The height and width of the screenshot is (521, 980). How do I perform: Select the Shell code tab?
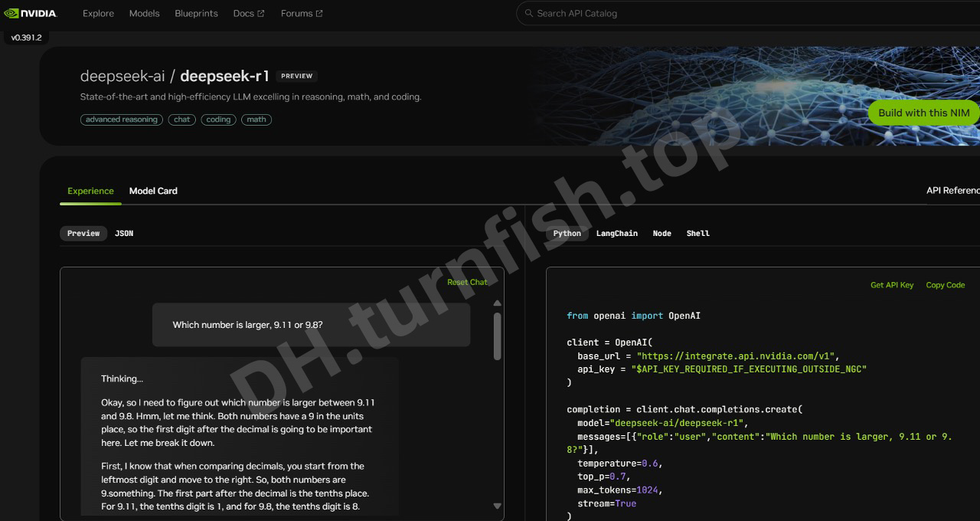click(x=698, y=233)
